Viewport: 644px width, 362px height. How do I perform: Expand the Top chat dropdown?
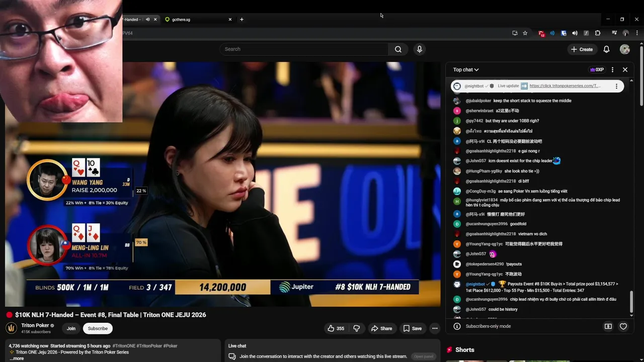(466, 70)
